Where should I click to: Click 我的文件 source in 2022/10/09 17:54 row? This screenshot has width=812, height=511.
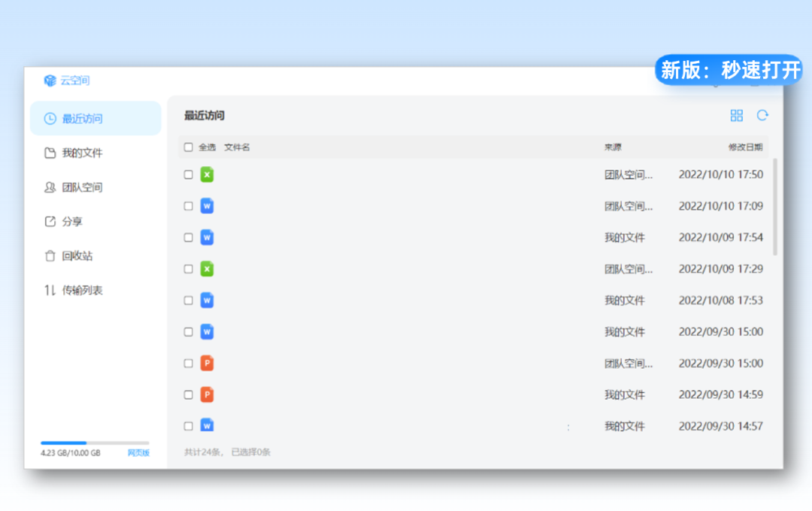[x=625, y=237]
